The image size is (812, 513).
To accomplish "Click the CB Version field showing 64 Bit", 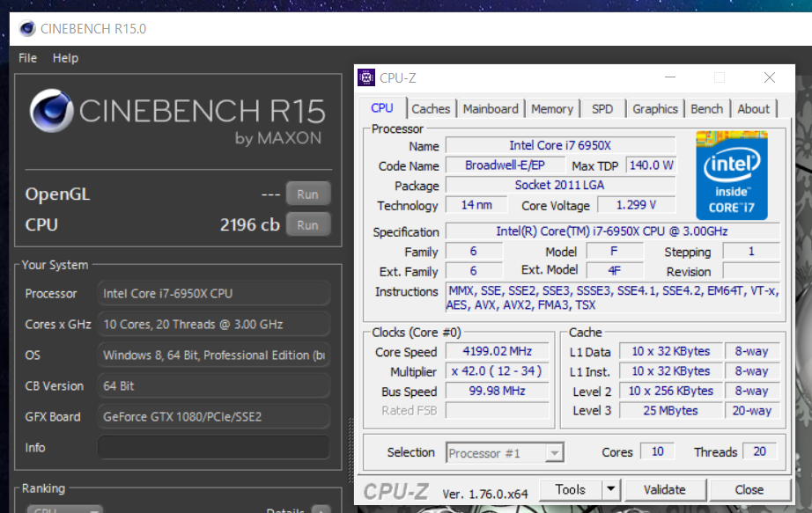I will tap(213, 385).
